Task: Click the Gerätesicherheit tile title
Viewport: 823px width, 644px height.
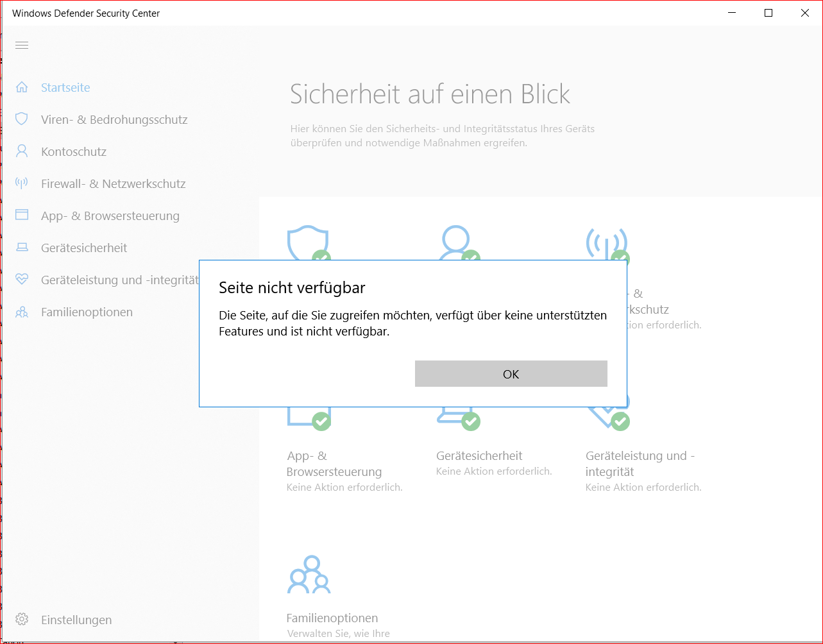Action: (479, 455)
